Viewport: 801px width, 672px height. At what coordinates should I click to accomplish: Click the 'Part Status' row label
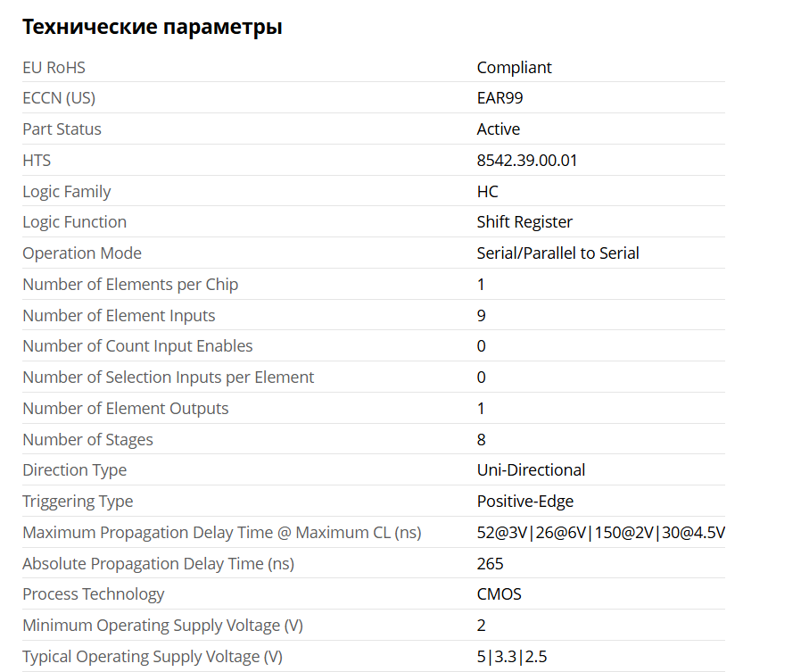click(x=62, y=129)
